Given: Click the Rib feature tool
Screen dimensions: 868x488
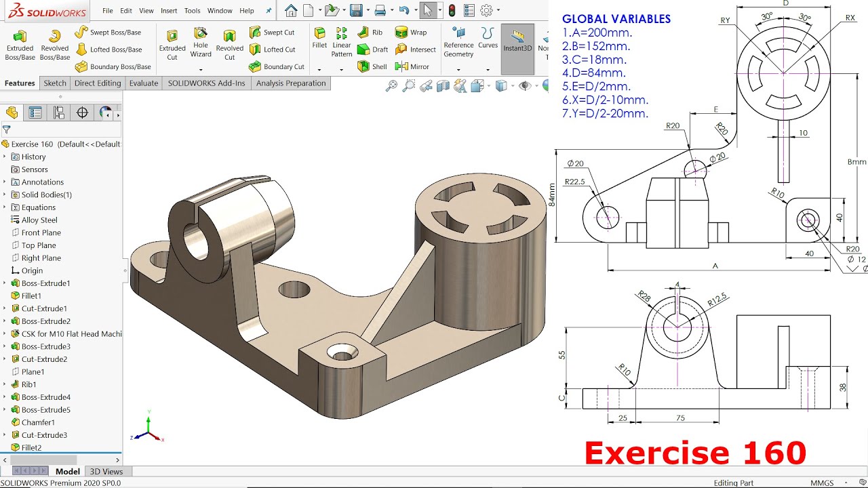Looking at the screenshot, I should pos(370,32).
